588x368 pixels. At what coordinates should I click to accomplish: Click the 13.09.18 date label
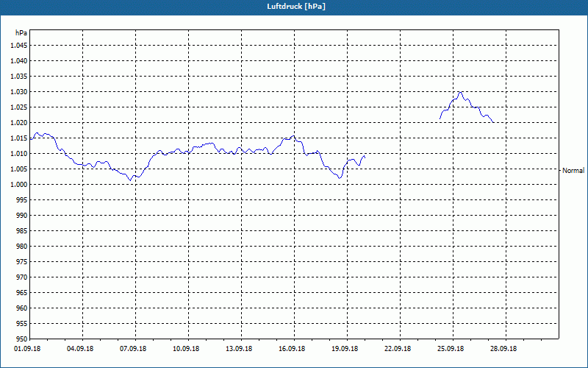pyautogui.click(x=239, y=348)
